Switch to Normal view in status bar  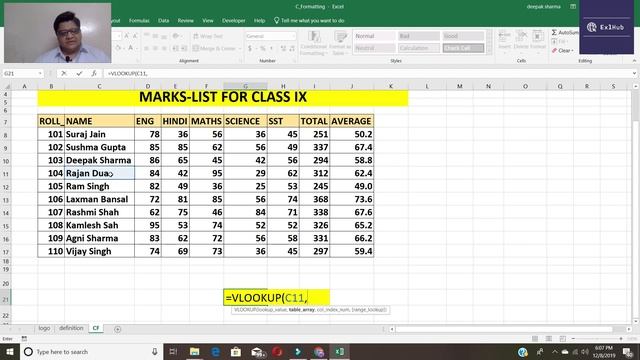pos(535,339)
